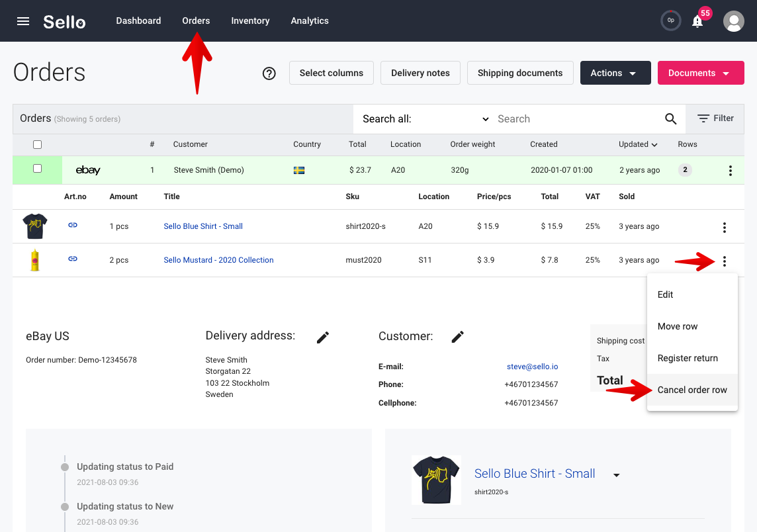The height and width of the screenshot is (532, 757).
Task: Focus the Search input field
Action: (x=577, y=118)
